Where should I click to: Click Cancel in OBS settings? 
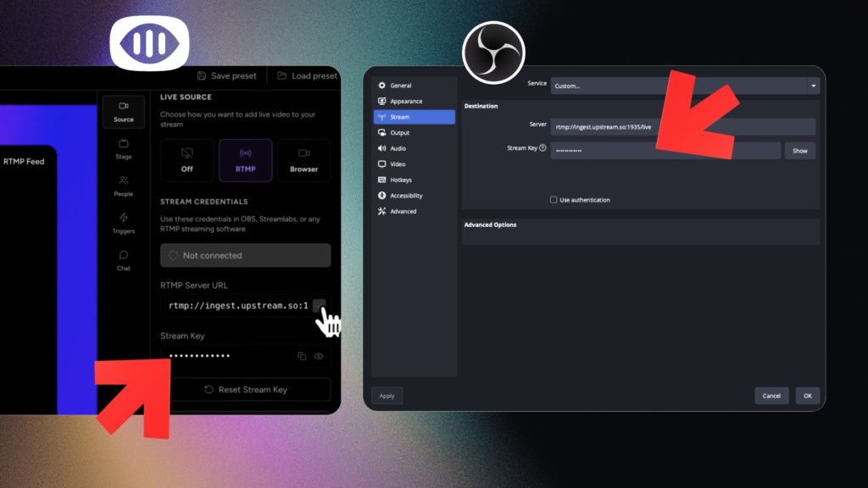click(771, 396)
